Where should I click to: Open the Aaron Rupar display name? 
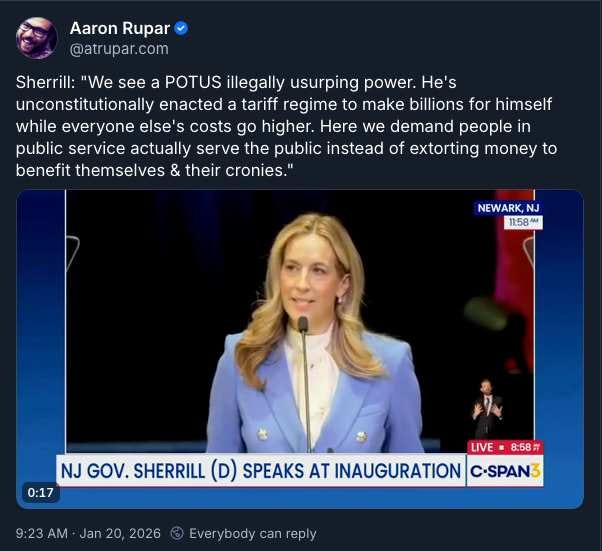click(120, 28)
